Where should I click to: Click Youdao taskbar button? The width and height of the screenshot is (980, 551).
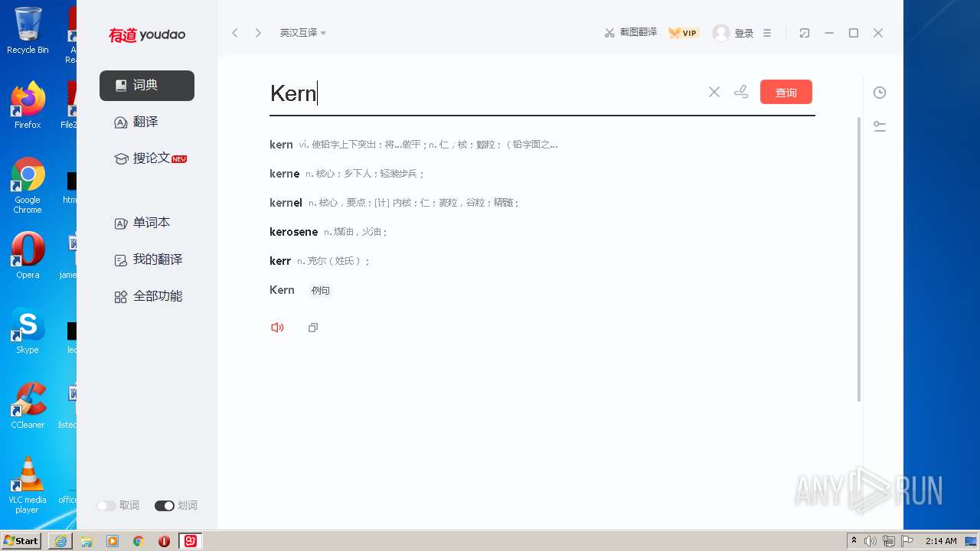[191, 541]
